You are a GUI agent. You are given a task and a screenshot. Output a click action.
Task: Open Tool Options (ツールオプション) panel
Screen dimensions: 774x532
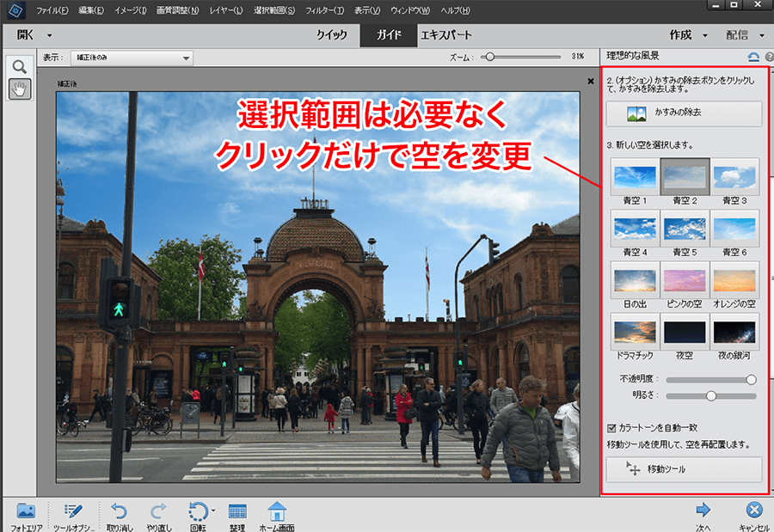74,511
